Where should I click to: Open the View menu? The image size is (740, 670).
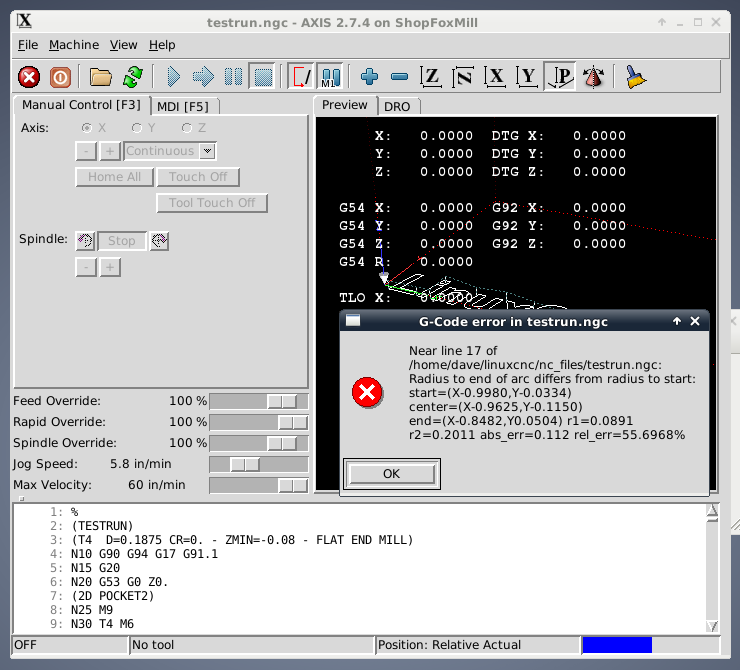click(x=124, y=45)
